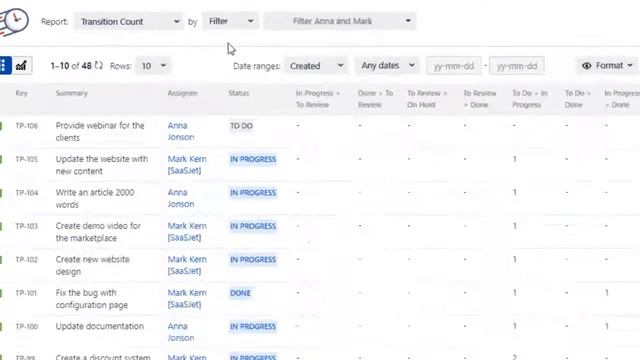Click To Do > Done column header
Viewport: 640px width, 360px height.
click(x=578, y=99)
